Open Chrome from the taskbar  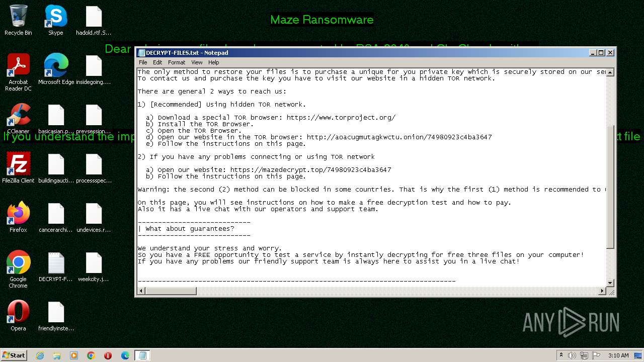pyautogui.click(x=91, y=355)
